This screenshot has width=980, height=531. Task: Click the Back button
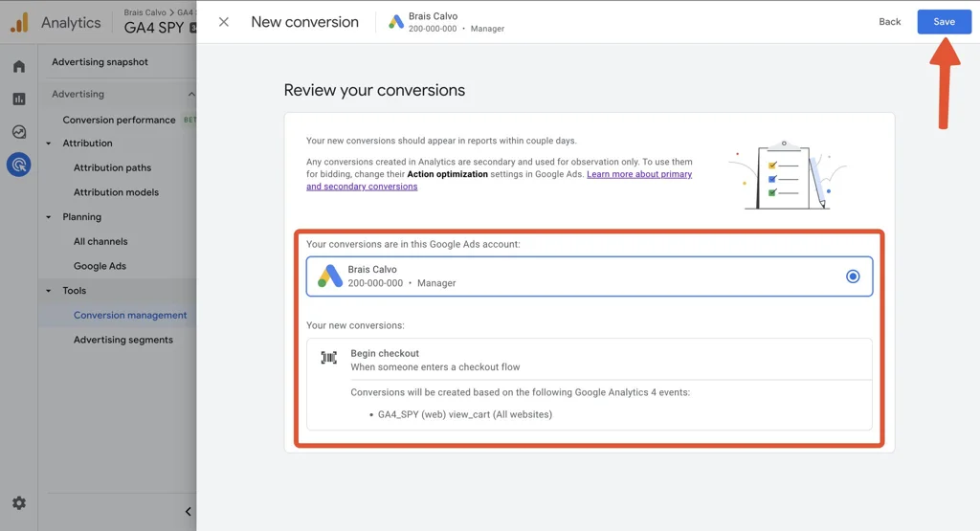889,22
